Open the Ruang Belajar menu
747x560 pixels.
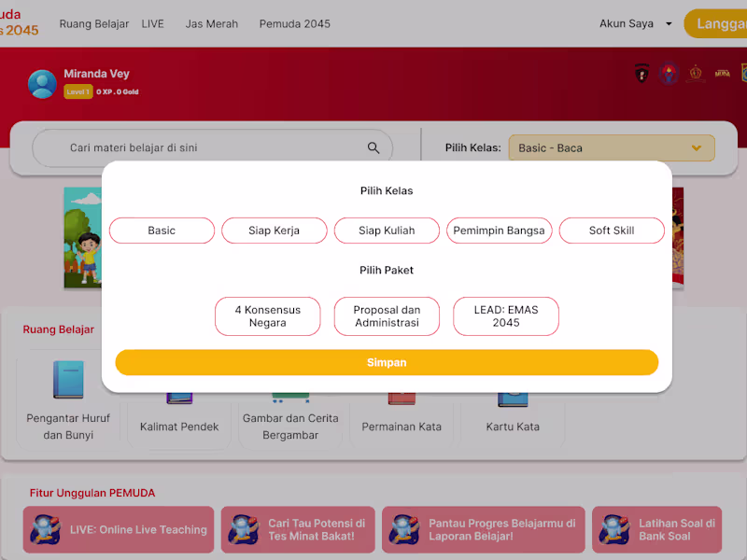(x=94, y=24)
